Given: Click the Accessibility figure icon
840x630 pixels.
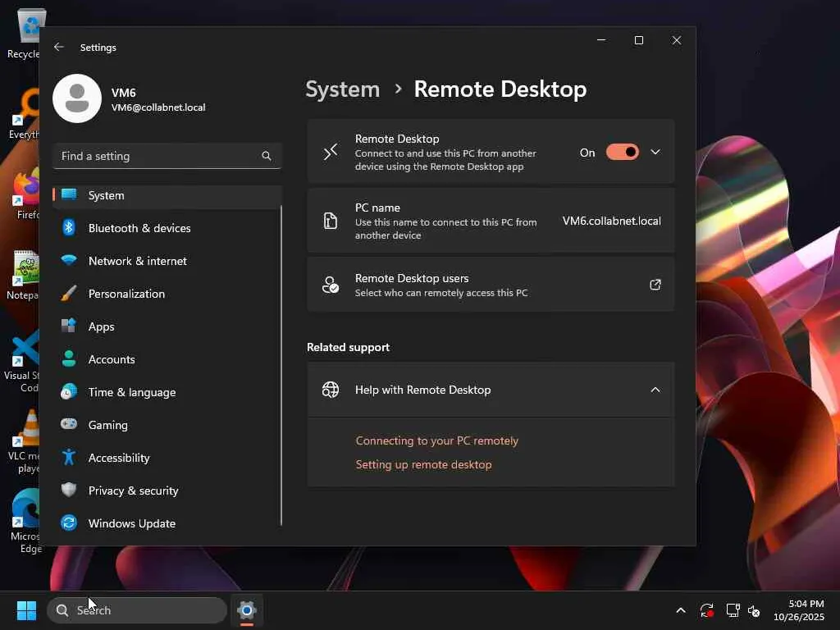Looking at the screenshot, I should pos(69,458).
